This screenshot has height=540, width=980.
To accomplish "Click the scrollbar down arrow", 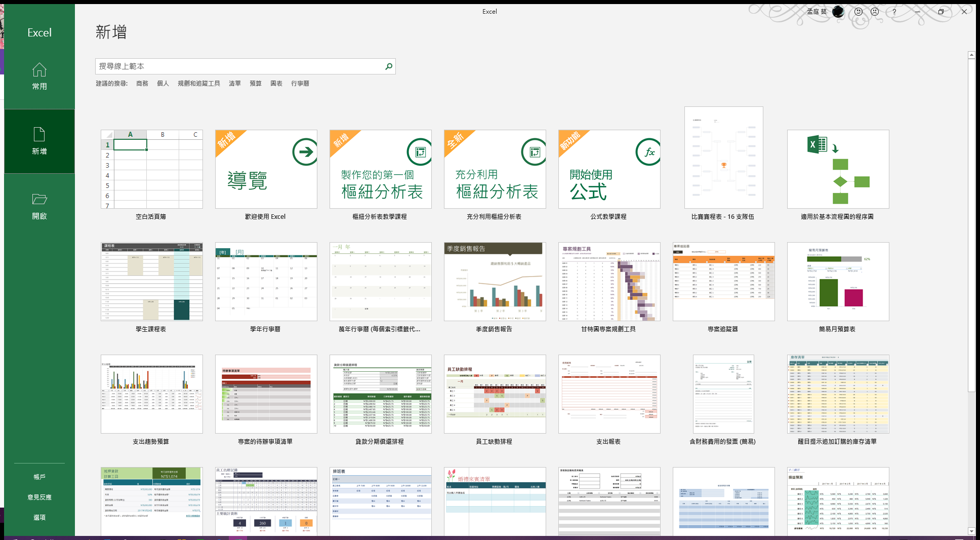I will [x=971, y=531].
